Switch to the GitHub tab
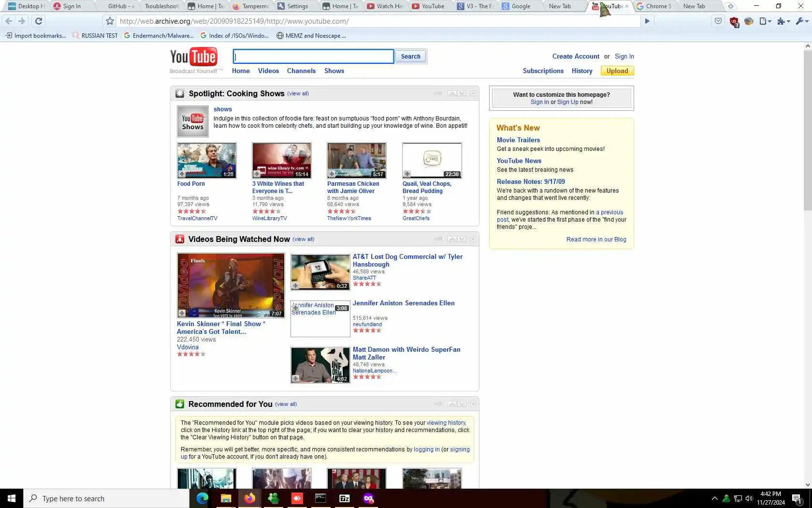Screen dimensions: 812x508 tap(120, 6)
